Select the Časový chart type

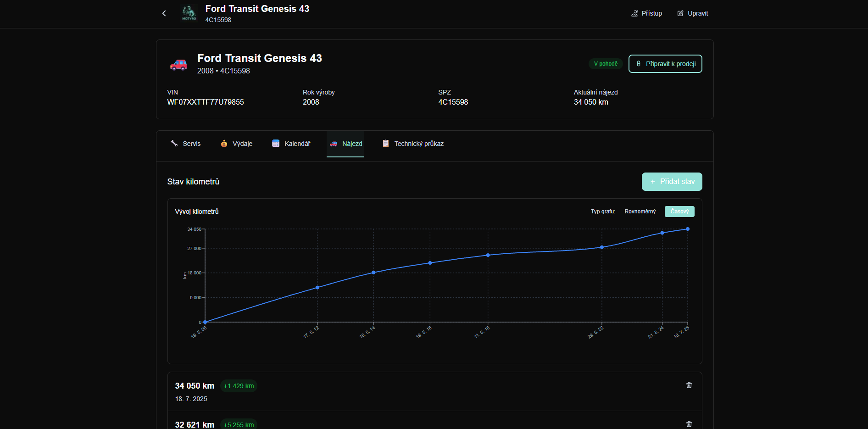pyautogui.click(x=679, y=212)
